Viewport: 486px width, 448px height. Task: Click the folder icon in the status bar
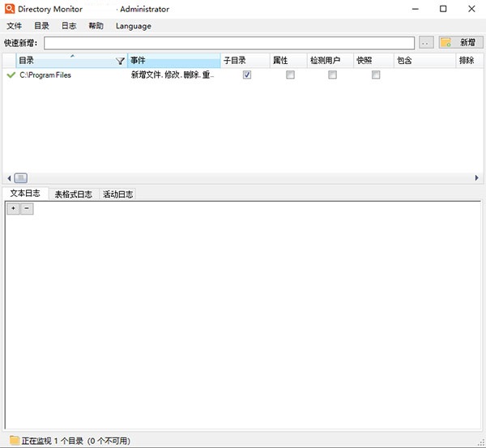pyautogui.click(x=14, y=440)
